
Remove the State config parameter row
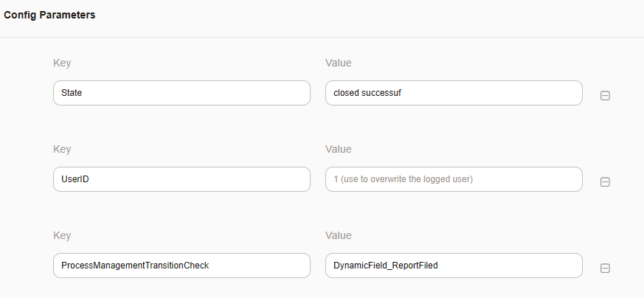[605, 95]
